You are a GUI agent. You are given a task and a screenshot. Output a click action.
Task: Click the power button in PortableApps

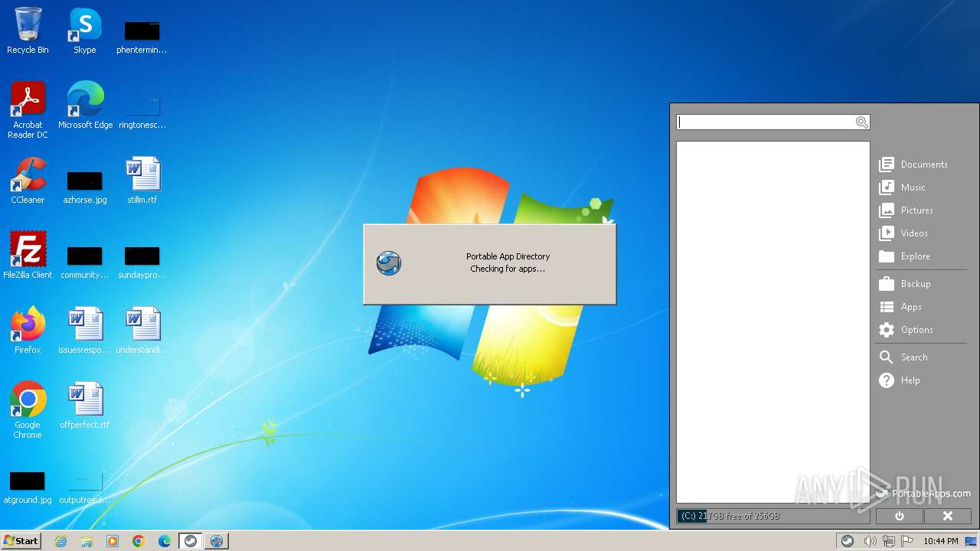click(900, 516)
